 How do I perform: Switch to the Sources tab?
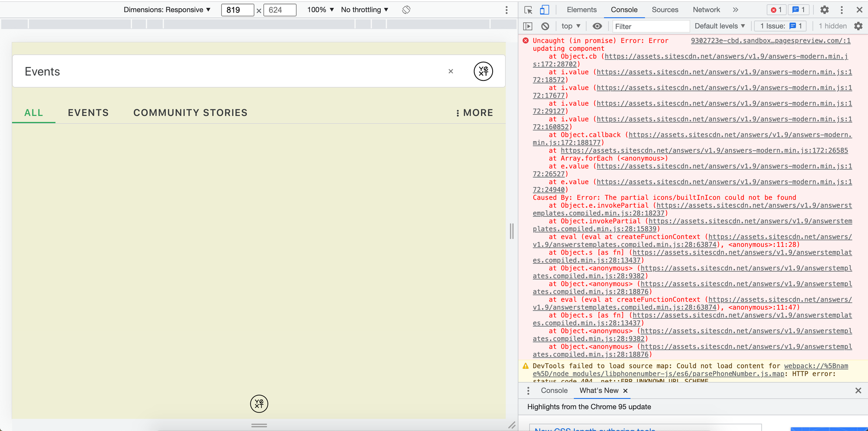click(665, 10)
